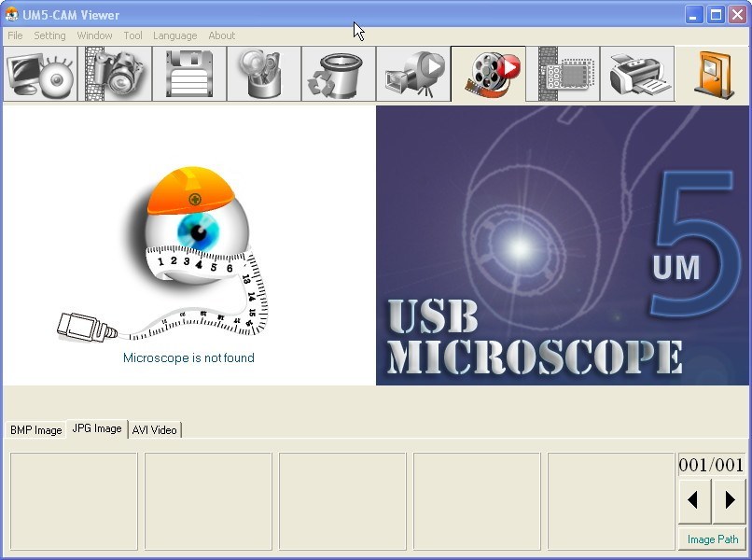Switch to the AVI Video tab
752x560 pixels.
(155, 430)
